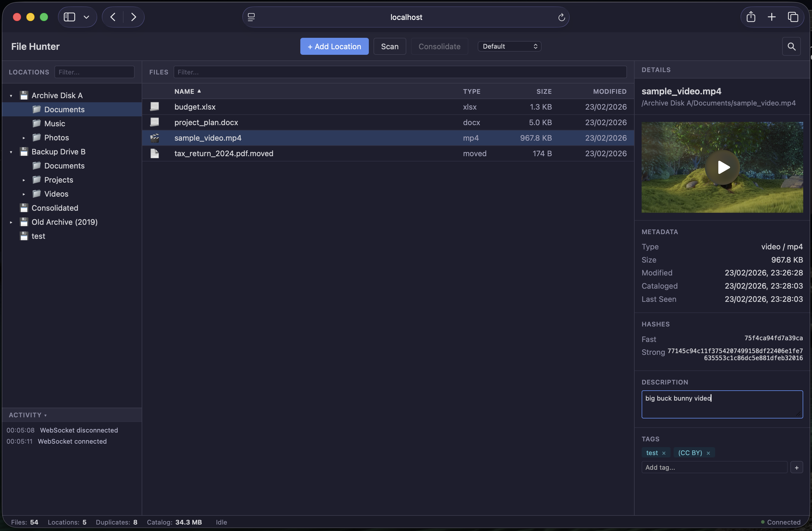This screenshot has width=812, height=531.
Task: Remove the "(CC BY)" tag
Action: tap(709, 453)
